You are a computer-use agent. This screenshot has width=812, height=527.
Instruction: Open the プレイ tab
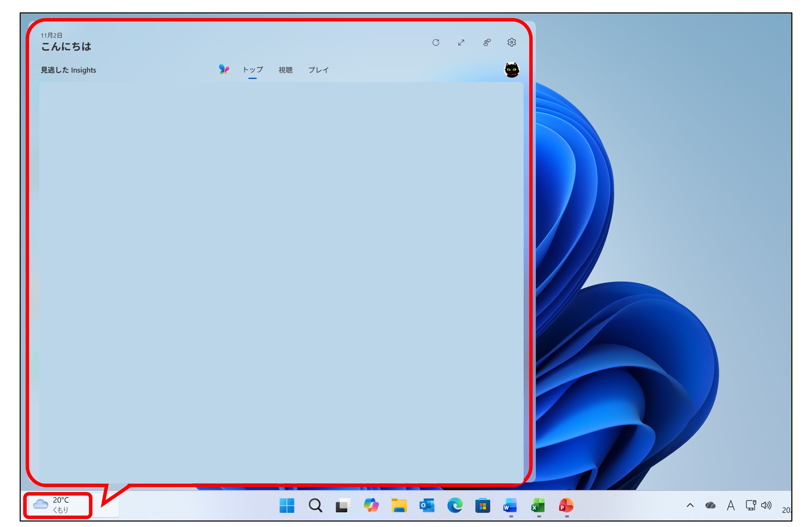point(318,70)
